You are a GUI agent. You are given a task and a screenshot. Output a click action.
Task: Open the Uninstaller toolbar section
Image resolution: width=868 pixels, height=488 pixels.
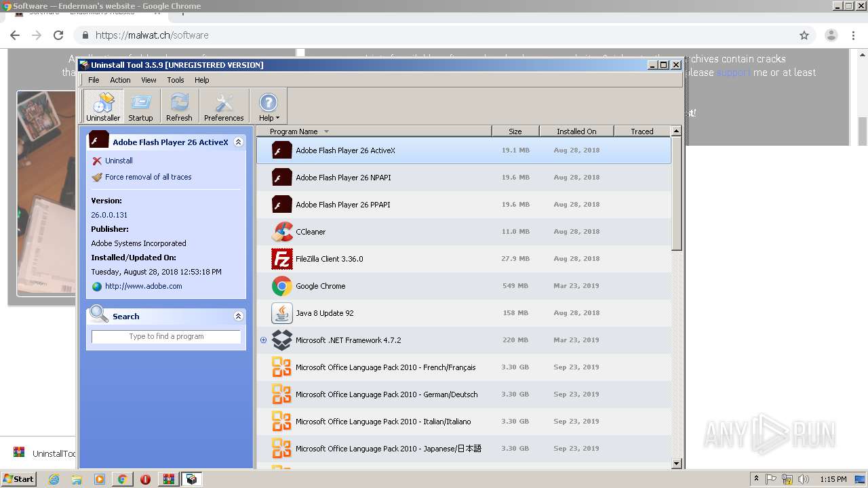[103, 106]
